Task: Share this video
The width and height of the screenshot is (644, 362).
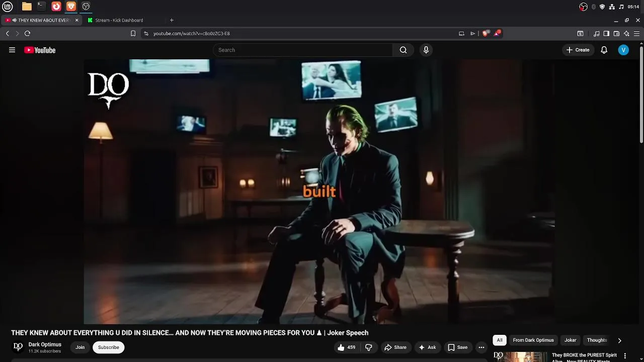Action: point(395,347)
